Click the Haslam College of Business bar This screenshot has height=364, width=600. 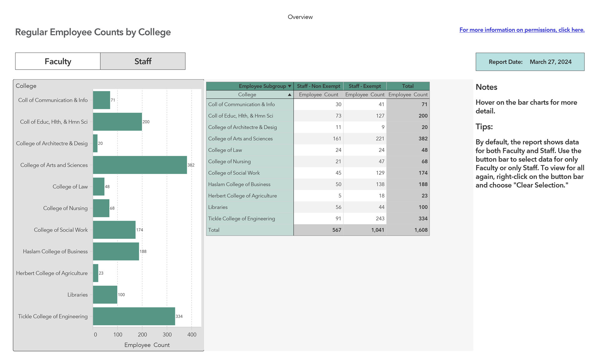click(x=116, y=251)
